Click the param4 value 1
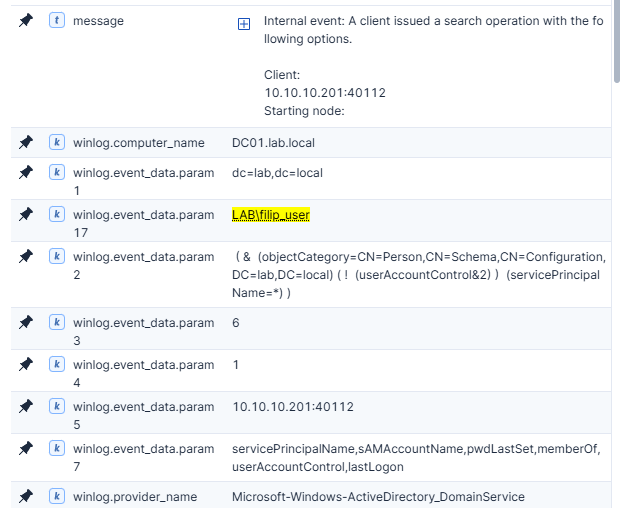Screen dimensions: 629x508 (236, 365)
